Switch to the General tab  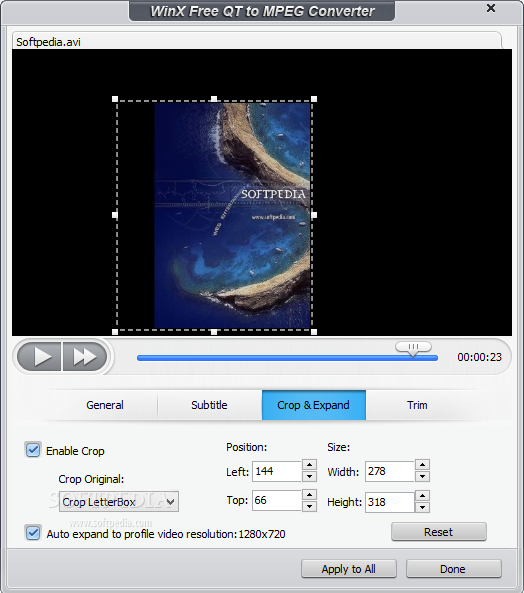105,405
